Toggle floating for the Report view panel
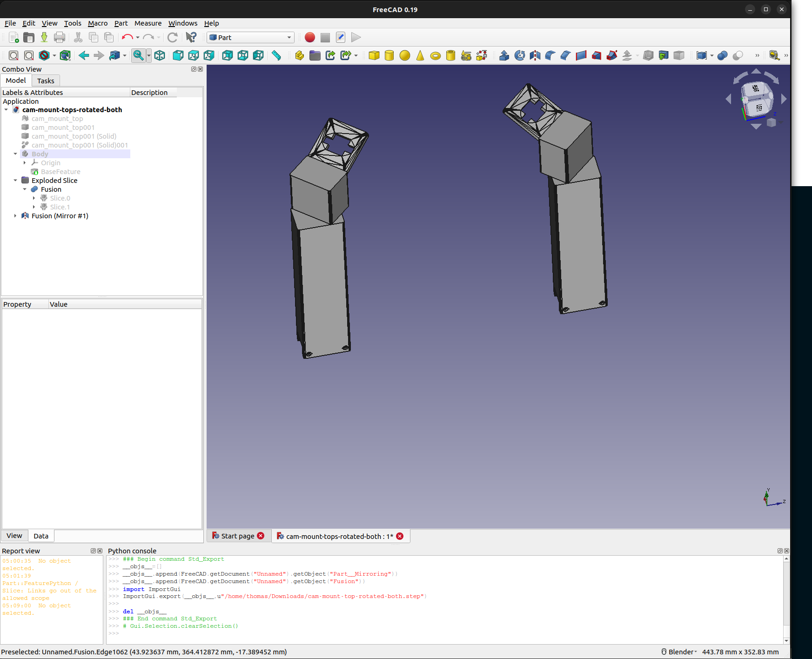The image size is (812, 659). tap(93, 551)
